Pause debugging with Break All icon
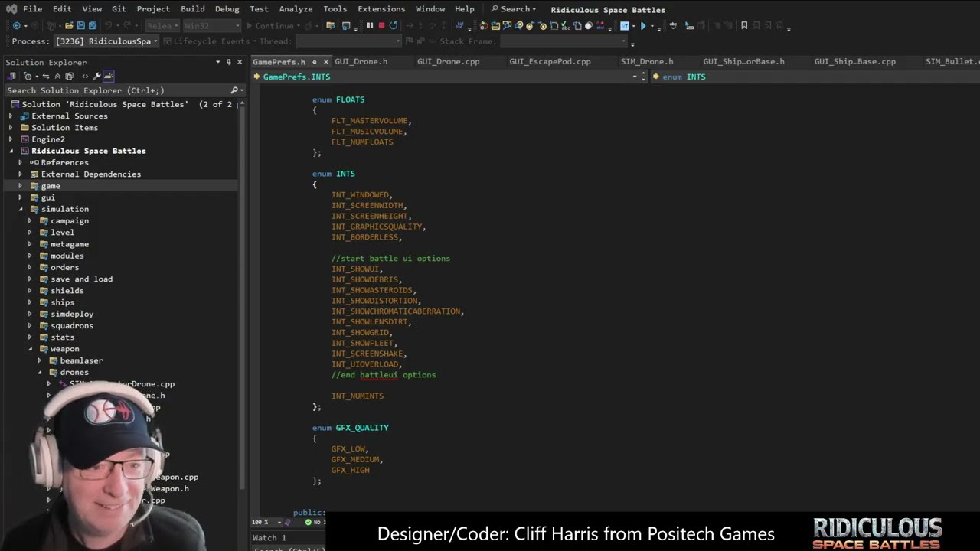Screen dimensions: 980x551 [x=370, y=25]
